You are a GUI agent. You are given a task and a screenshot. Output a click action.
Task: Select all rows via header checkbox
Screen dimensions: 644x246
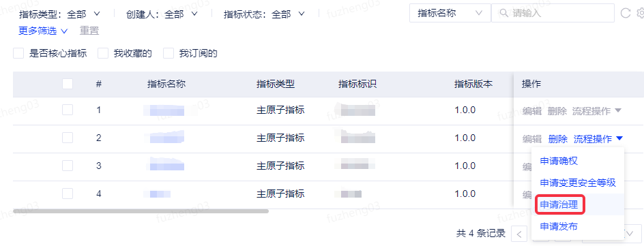click(68, 84)
